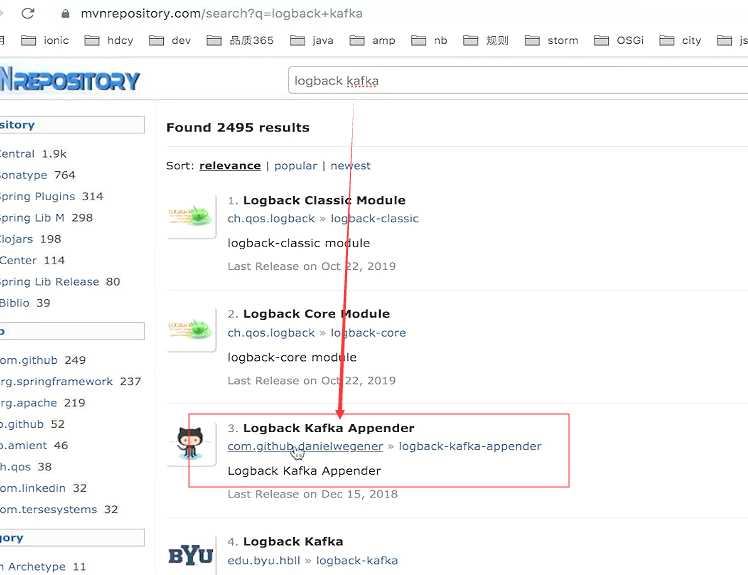The width and height of the screenshot is (748, 575).
Task: Open the logback-core artifact link
Action: [368, 333]
